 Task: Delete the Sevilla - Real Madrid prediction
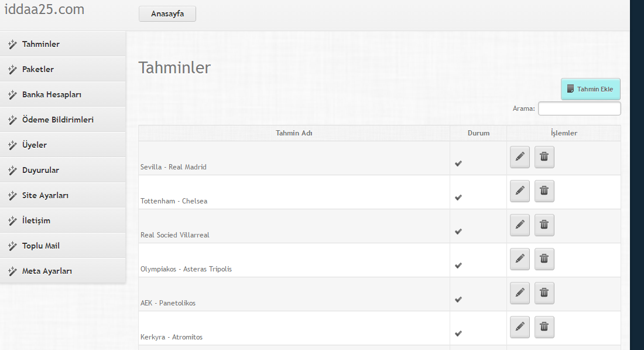tap(544, 157)
